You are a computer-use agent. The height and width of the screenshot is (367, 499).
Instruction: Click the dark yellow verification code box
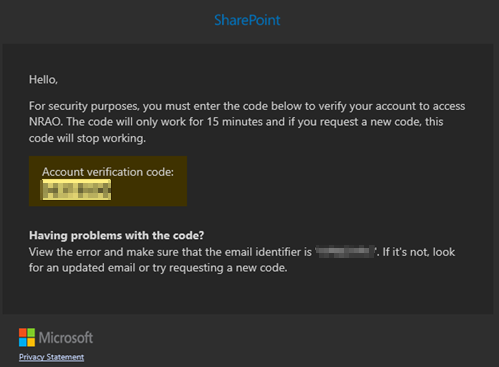coord(108,181)
